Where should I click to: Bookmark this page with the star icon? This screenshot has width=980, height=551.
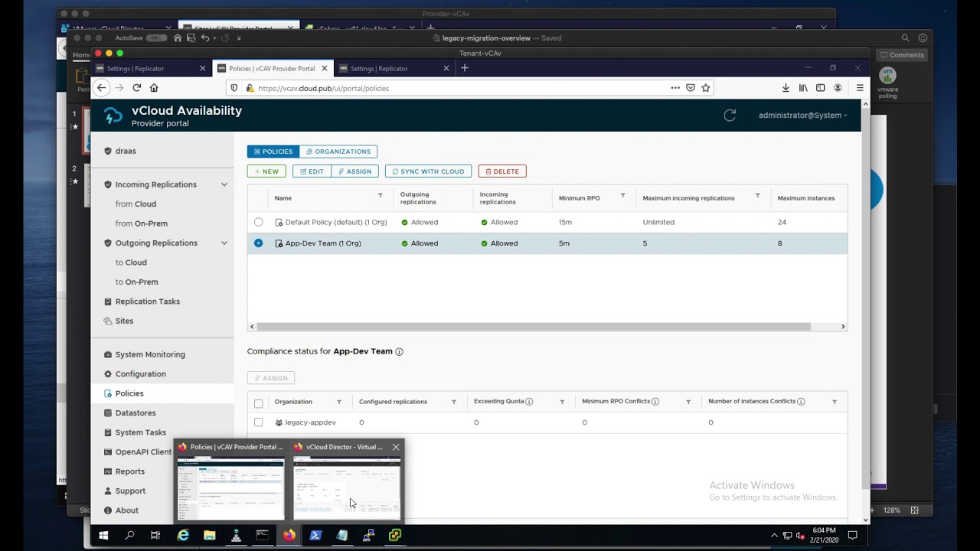click(x=706, y=88)
